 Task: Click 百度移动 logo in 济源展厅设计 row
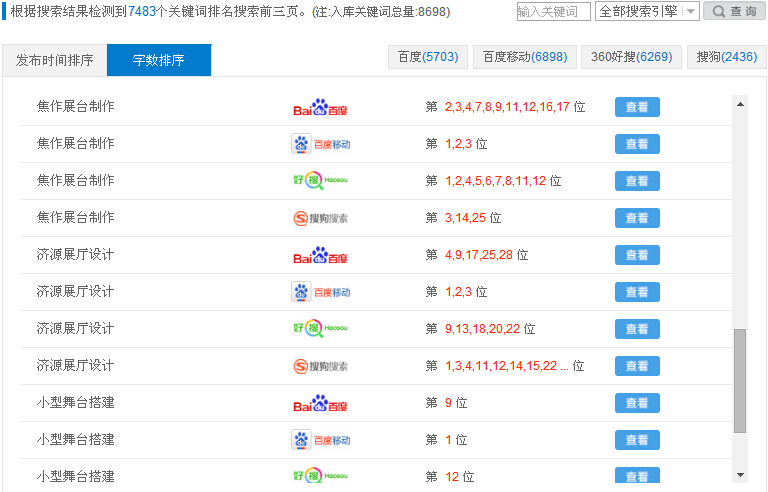(321, 292)
